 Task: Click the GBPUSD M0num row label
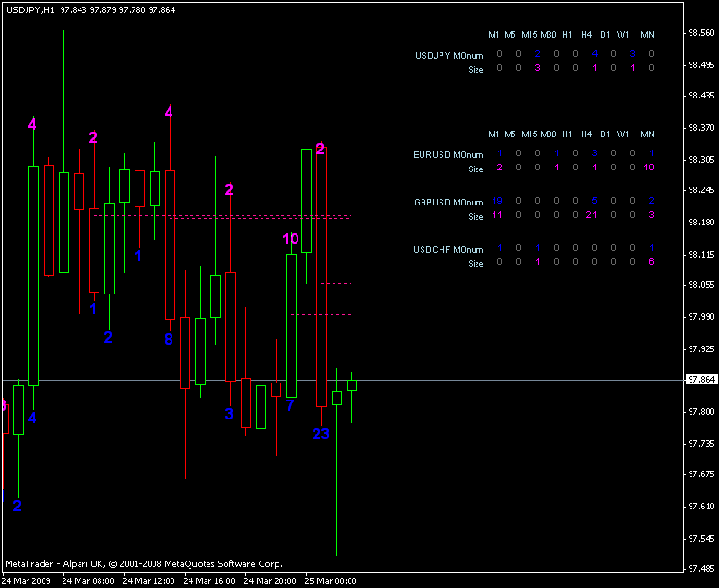[448, 202]
